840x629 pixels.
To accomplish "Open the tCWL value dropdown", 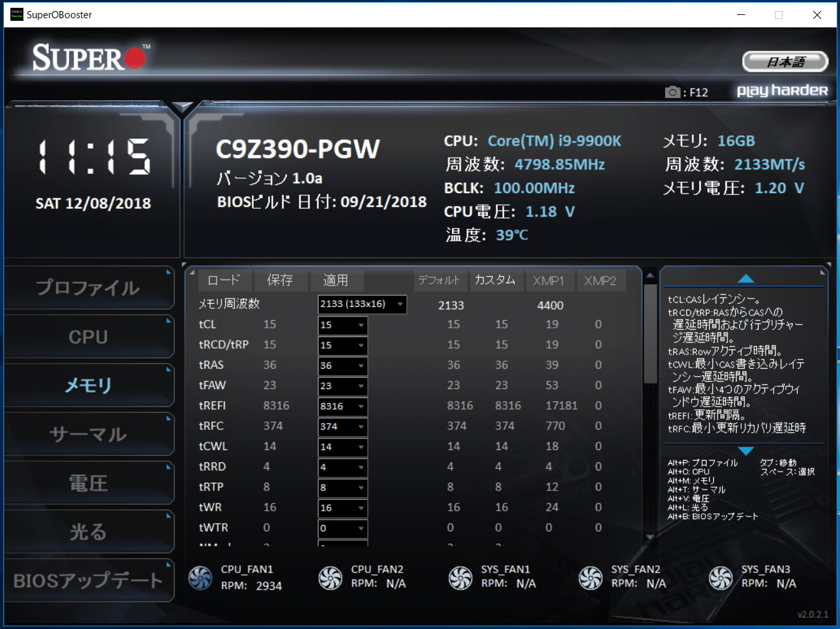I will 343,447.
